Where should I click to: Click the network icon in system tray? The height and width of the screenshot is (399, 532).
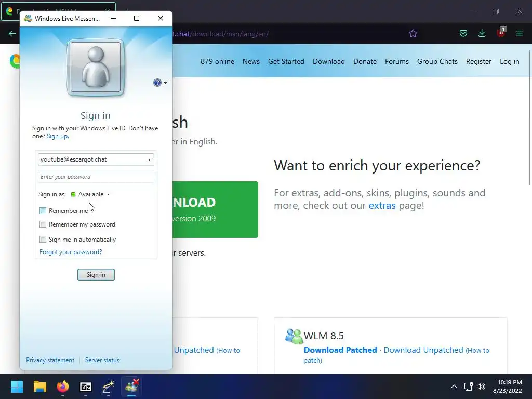coord(469,387)
